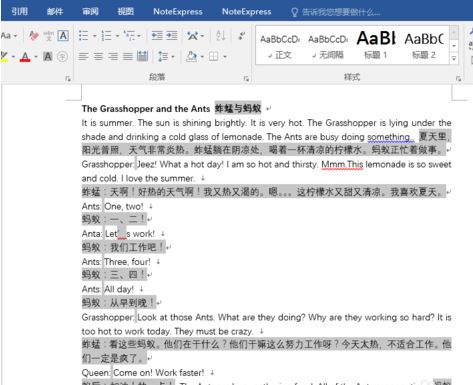Expand the borders dropdown arrow
473x385 pixels.
tap(225, 57)
